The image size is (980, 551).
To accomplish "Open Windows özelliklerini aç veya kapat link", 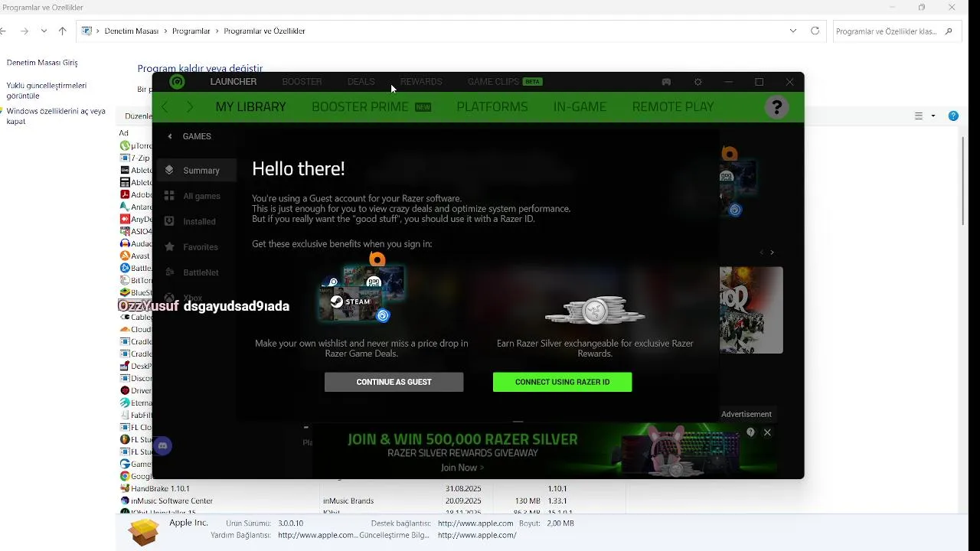I will (x=56, y=116).
